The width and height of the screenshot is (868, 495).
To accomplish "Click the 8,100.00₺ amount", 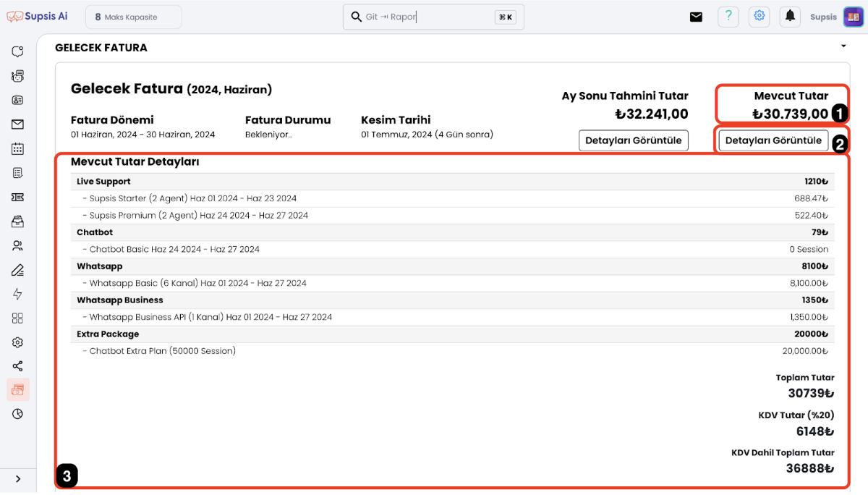I will click(x=809, y=284).
